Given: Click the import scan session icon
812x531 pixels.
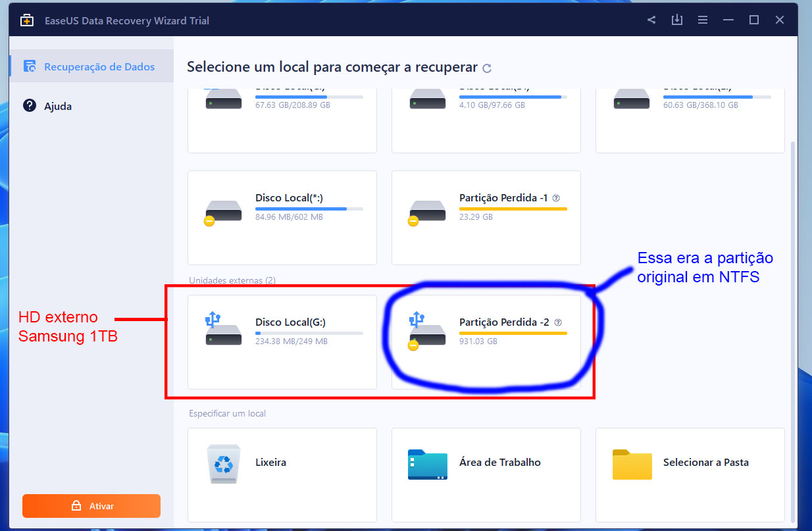Looking at the screenshot, I should point(676,20).
